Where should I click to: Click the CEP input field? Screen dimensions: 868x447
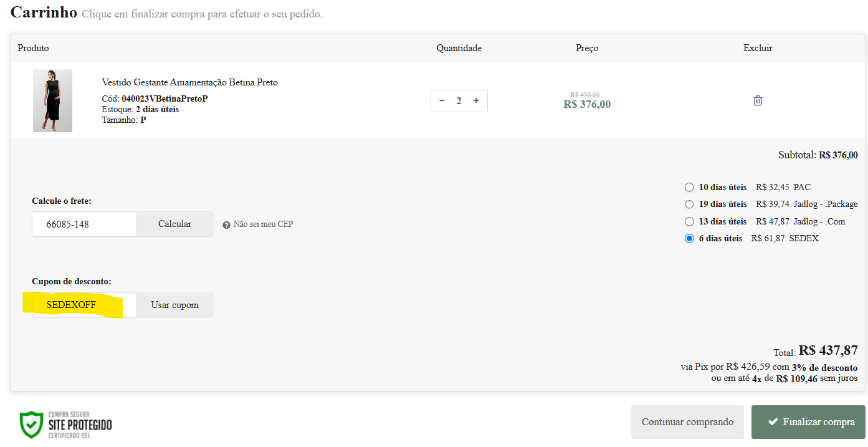[x=84, y=224]
